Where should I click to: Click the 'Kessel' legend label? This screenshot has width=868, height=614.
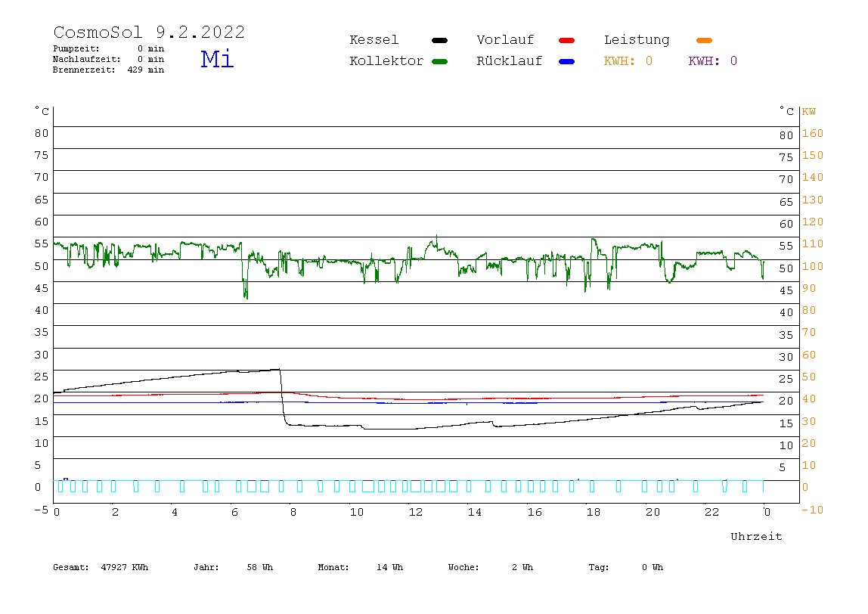pos(374,40)
